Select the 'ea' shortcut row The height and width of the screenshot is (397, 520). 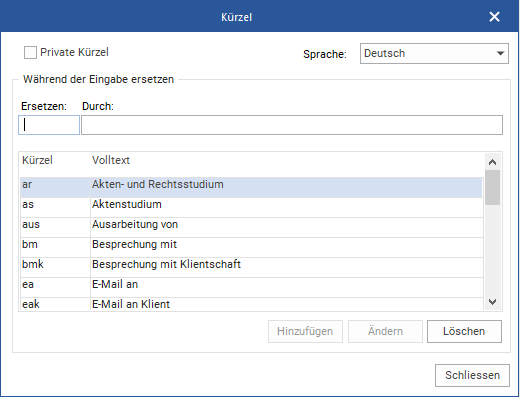tap(251, 287)
